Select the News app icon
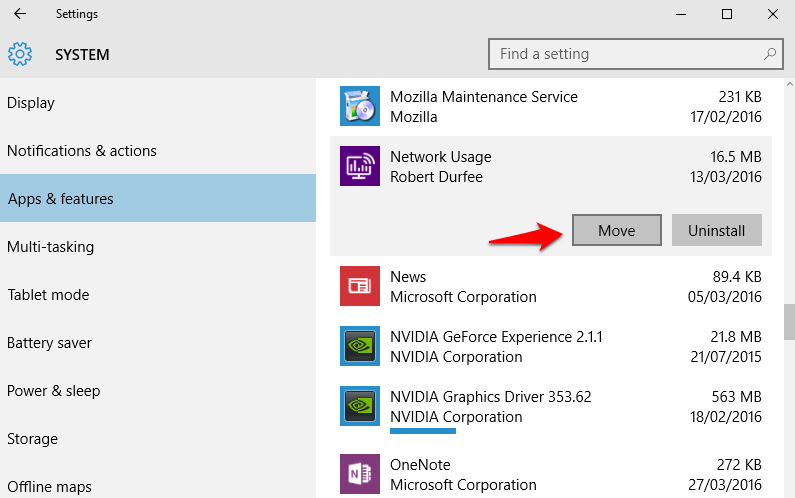Image resolution: width=795 pixels, height=498 pixels. coord(359,286)
